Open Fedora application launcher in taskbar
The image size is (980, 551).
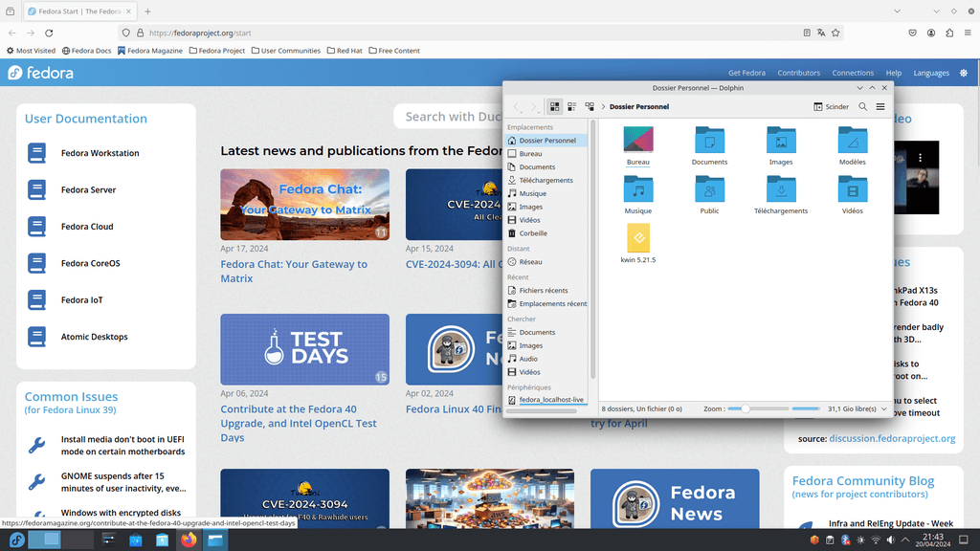pos(16,540)
